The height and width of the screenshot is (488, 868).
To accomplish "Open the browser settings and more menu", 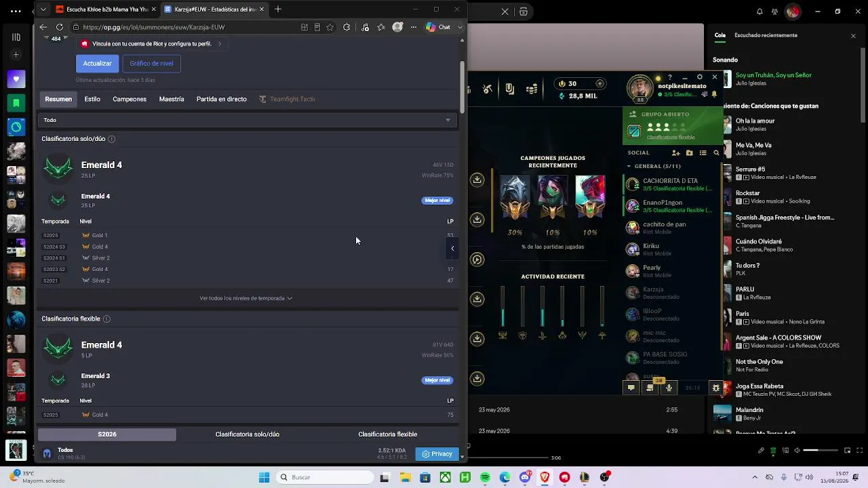I will (x=414, y=27).
